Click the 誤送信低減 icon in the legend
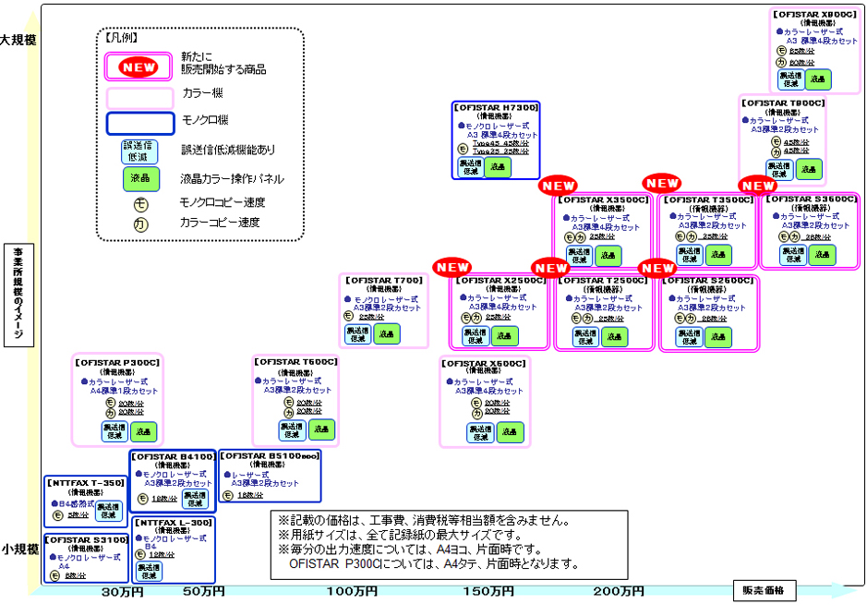The height and width of the screenshot is (616, 867). 139,151
